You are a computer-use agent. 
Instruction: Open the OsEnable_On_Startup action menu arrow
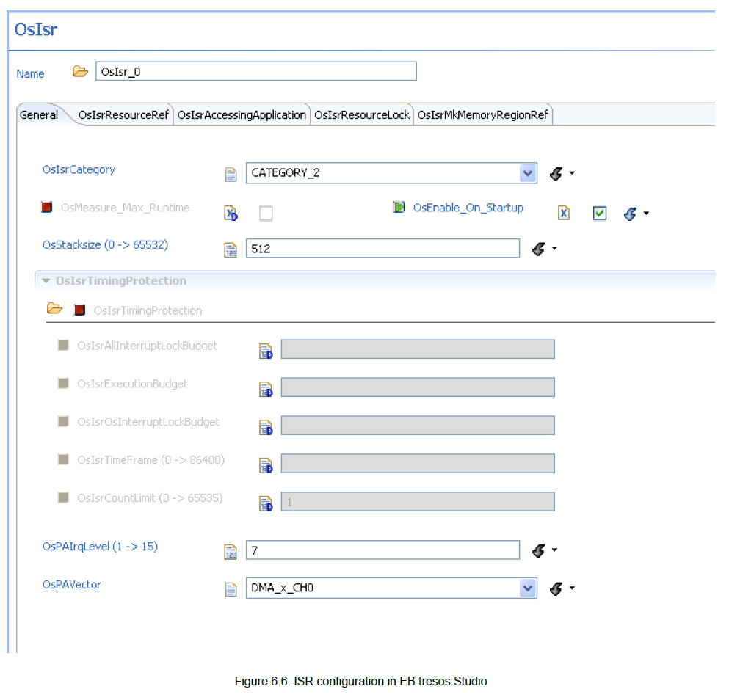(646, 214)
